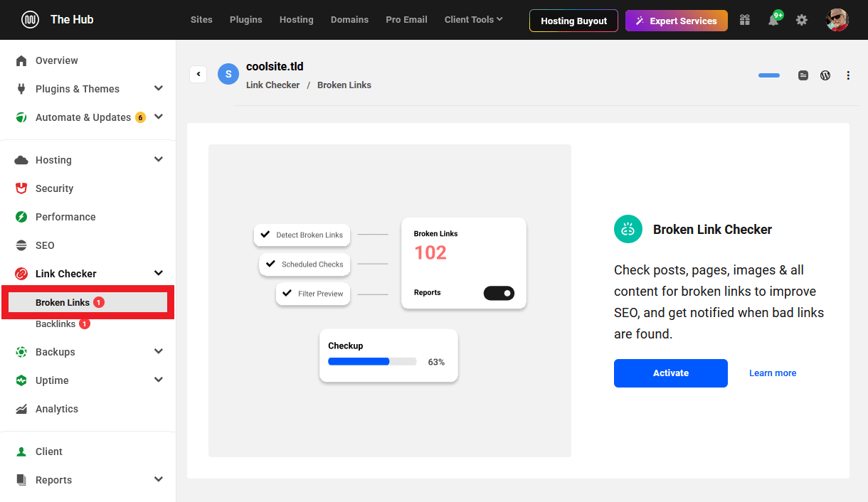Image resolution: width=868 pixels, height=502 pixels.
Task: Check the Scheduled Checks item
Action: pos(271,264)
